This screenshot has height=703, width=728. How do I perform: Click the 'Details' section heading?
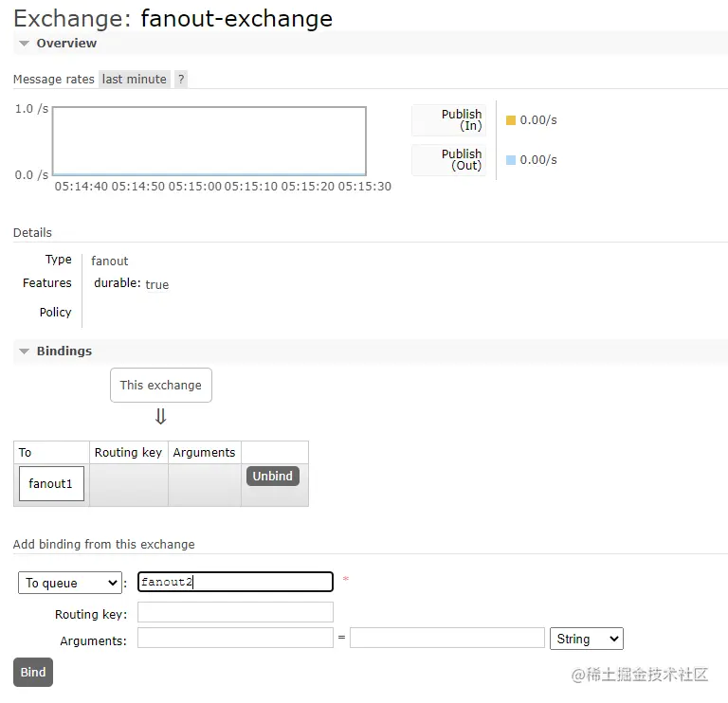pos(32,232)
